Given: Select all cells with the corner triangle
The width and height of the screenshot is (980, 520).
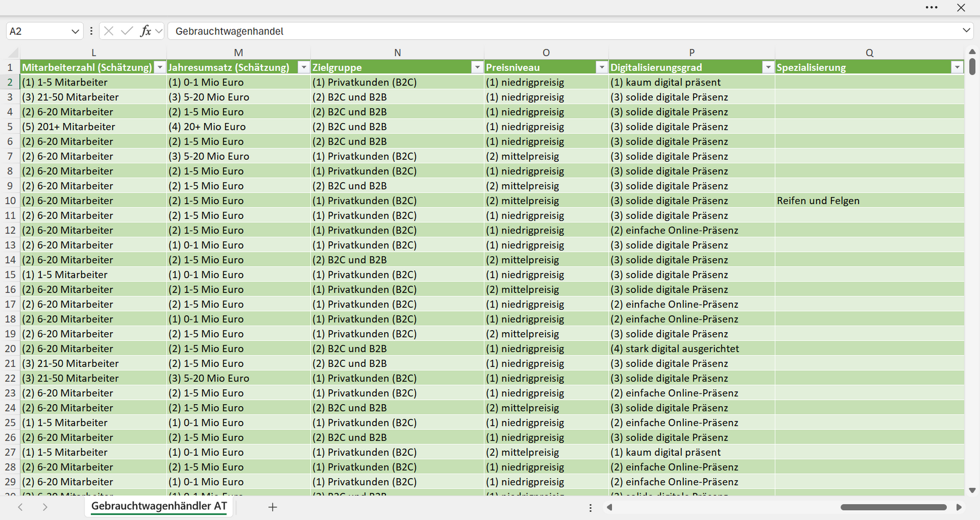Looking at the screenshot, I should pyautogui.click(x=13, y=53).
